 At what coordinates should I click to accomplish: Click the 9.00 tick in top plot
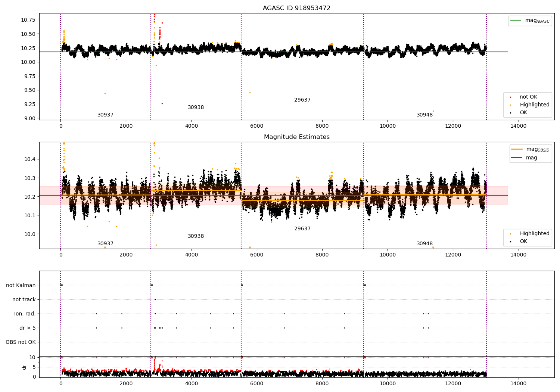pyautogui.click(x=29, y=118)
